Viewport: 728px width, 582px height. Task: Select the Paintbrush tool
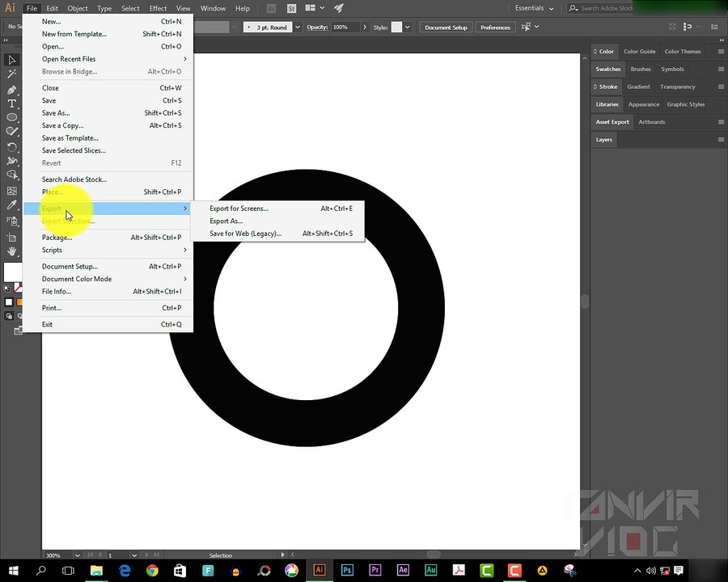coord(11,132)
